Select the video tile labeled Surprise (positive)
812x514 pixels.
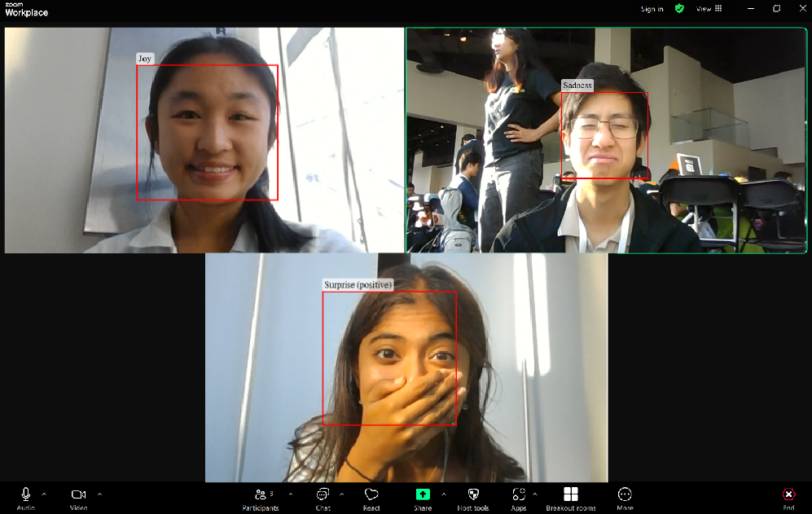(406, 368)
